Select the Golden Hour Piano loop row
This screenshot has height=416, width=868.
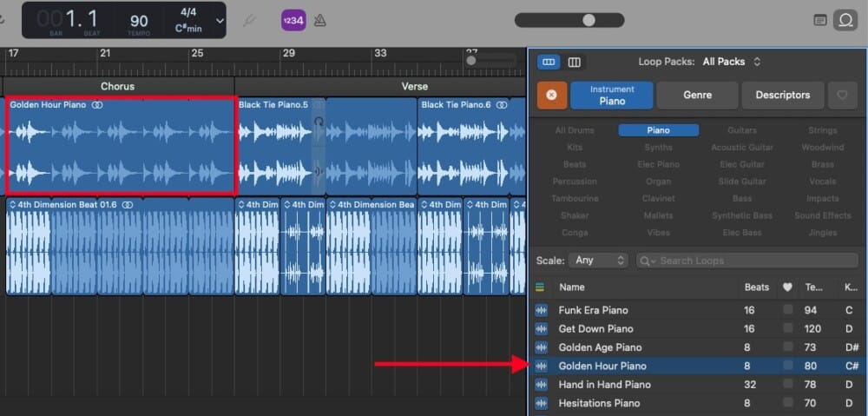click(x=698, y=366)
